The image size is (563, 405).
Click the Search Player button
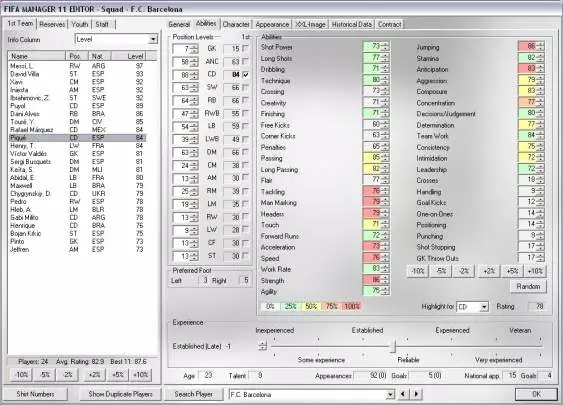[194, 394]
